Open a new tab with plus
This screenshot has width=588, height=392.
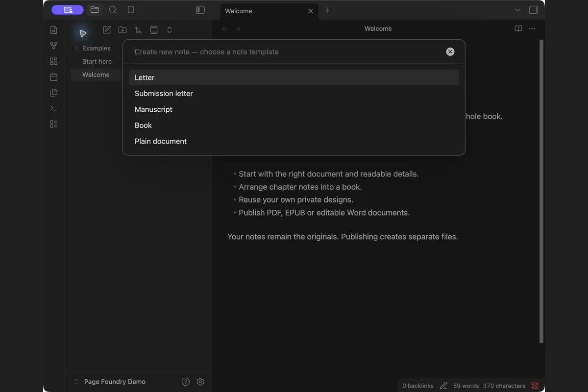point(328,10)
